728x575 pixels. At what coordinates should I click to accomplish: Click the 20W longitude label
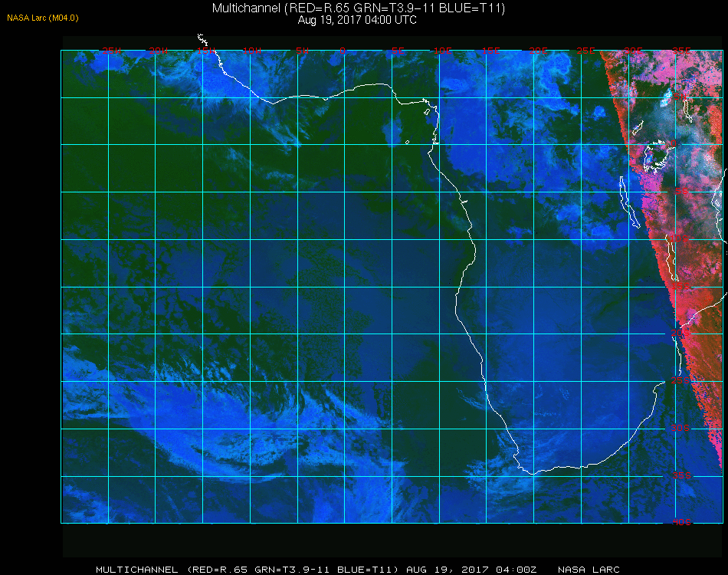(x=159, y=51)
